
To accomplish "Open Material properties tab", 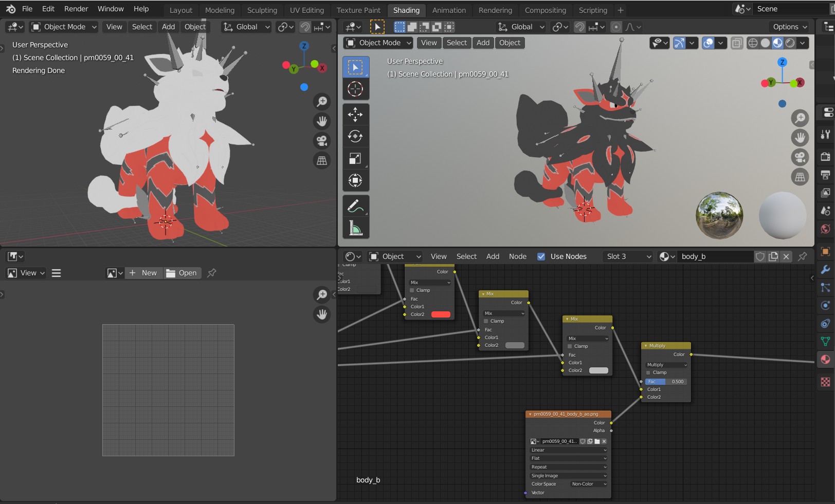I will [825, 359].
